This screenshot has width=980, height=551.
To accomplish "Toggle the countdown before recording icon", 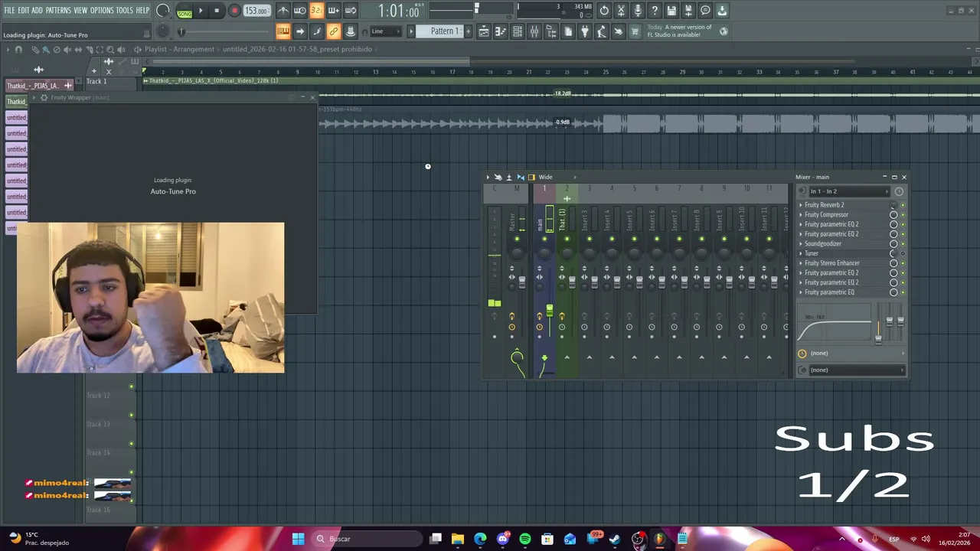I will coord(316,10).
